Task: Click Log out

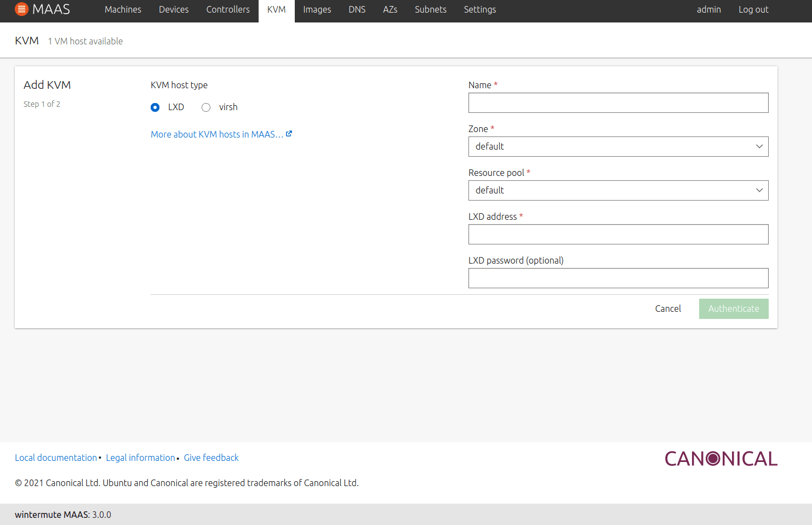Action: tap(753, 10)
